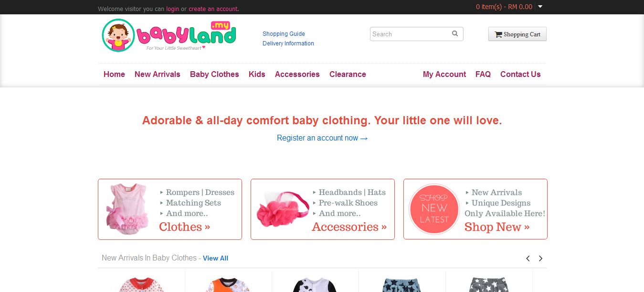The height and width of the screenshot is (292, 644).
Task: Open the Clothes banner with pink romper
Action: [170, 209]
